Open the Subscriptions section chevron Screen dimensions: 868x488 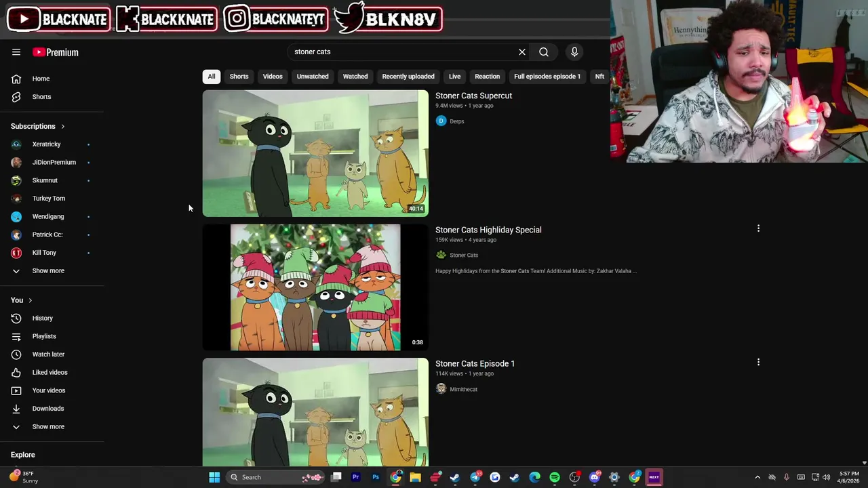tap(63, 126)
